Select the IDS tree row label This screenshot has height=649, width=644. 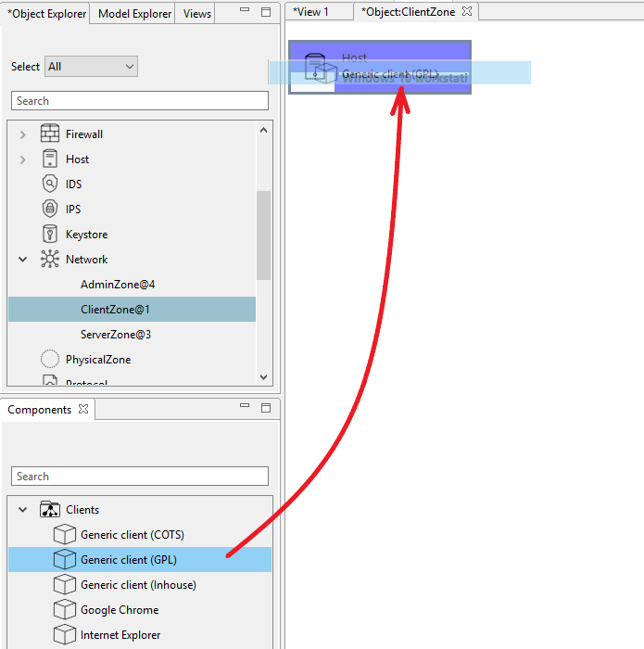[x=73, y=184]
